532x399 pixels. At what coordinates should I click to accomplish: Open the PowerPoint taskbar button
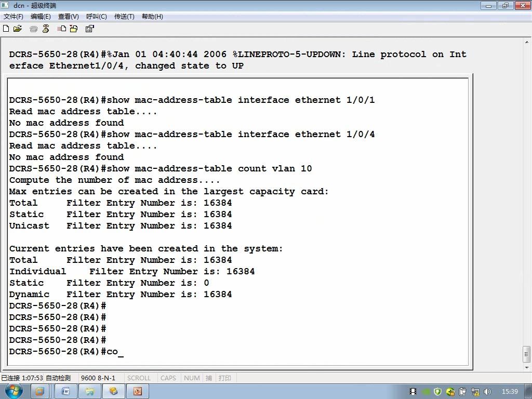tap(137, 392)
